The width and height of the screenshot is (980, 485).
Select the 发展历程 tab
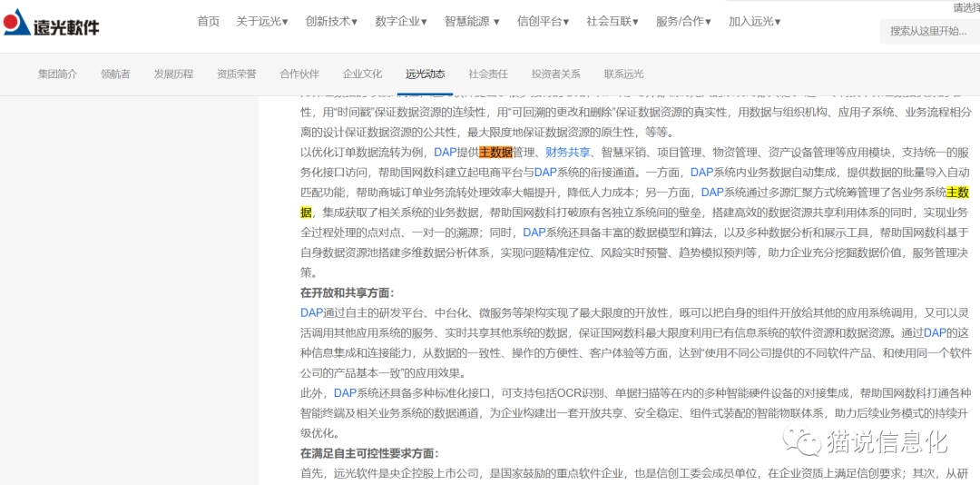click(173, 74)
